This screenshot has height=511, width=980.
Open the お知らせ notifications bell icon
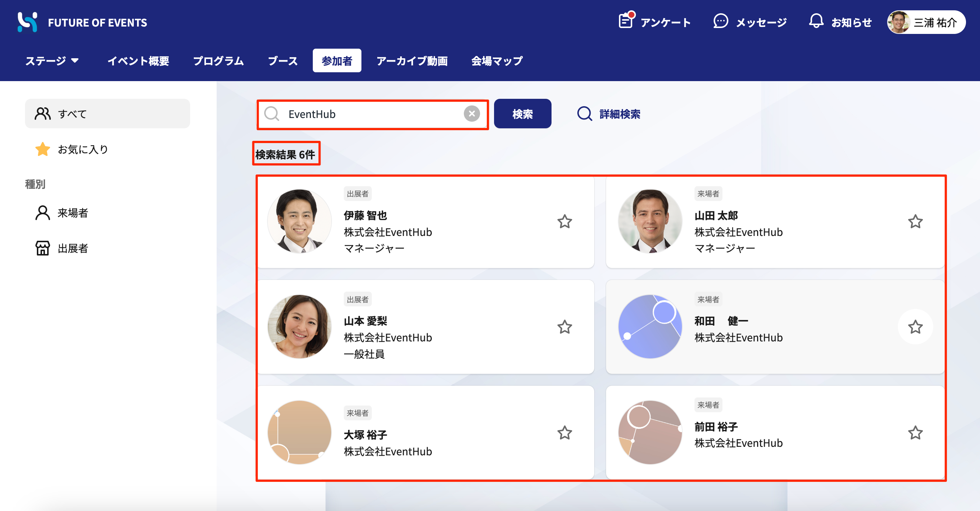(x=816, y=21)
